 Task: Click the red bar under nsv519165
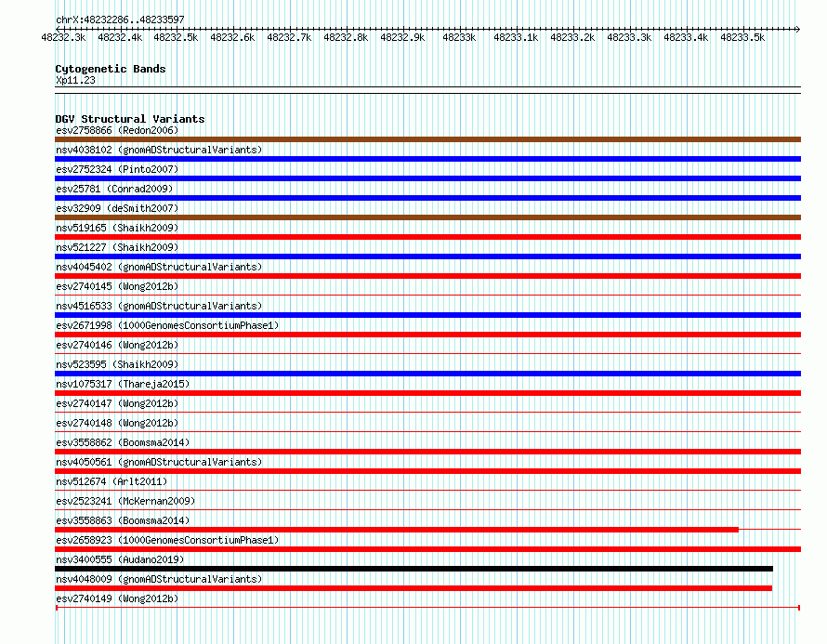pos(427,237)
